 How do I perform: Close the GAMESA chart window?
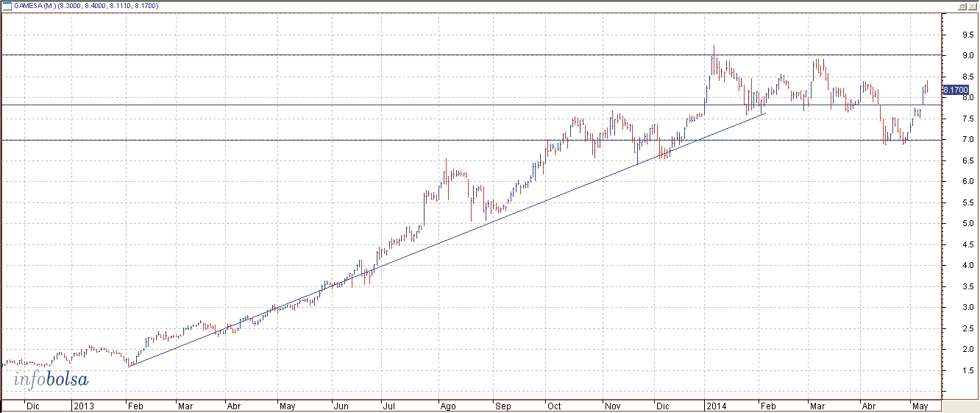click(x=973, y=6)
